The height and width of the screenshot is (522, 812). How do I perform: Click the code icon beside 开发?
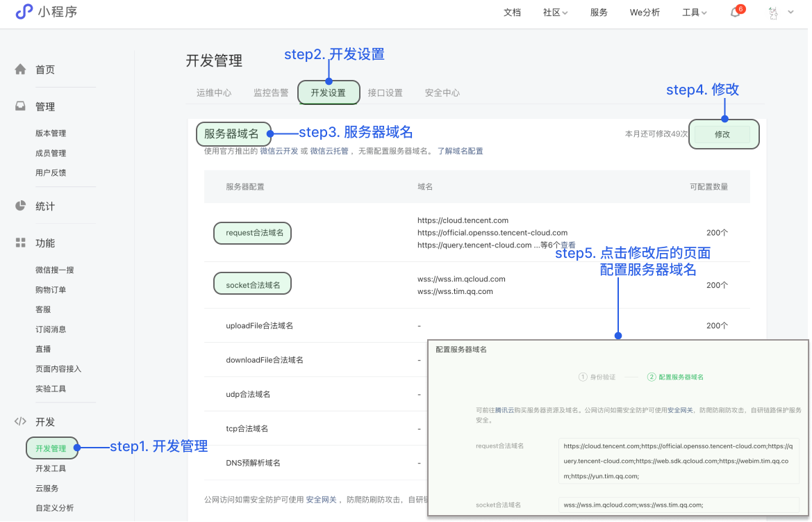pos(21,421)
